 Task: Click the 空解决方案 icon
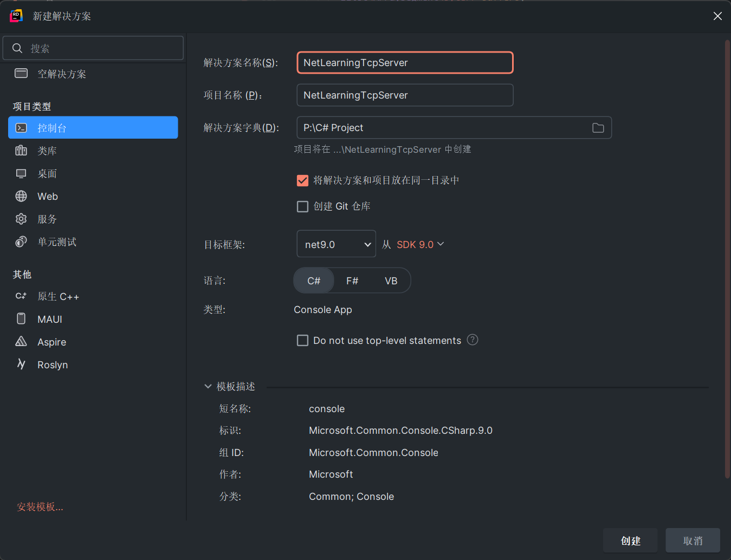click(x=21, y=74)
